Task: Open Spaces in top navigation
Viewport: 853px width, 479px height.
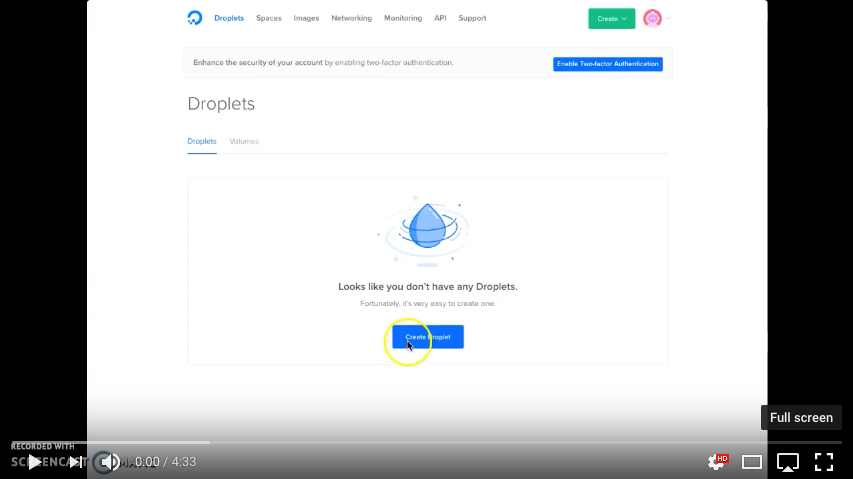Action: pyautogui.click(x=269, y=18)
